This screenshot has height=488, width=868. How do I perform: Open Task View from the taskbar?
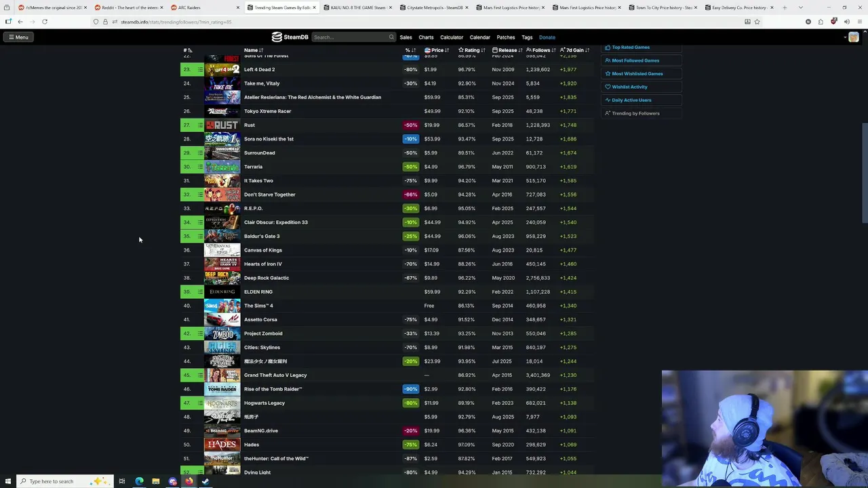pos(122,481)
